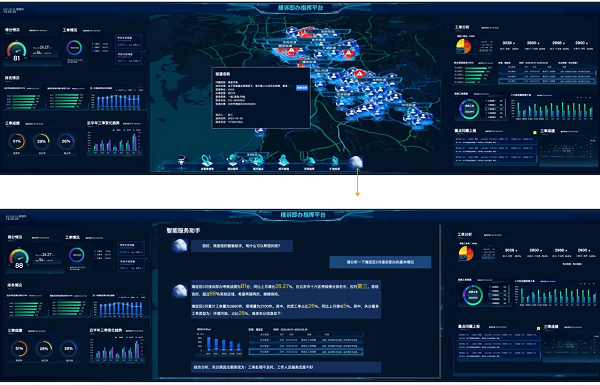Click the blue button in work-order popup

[302, 88]
